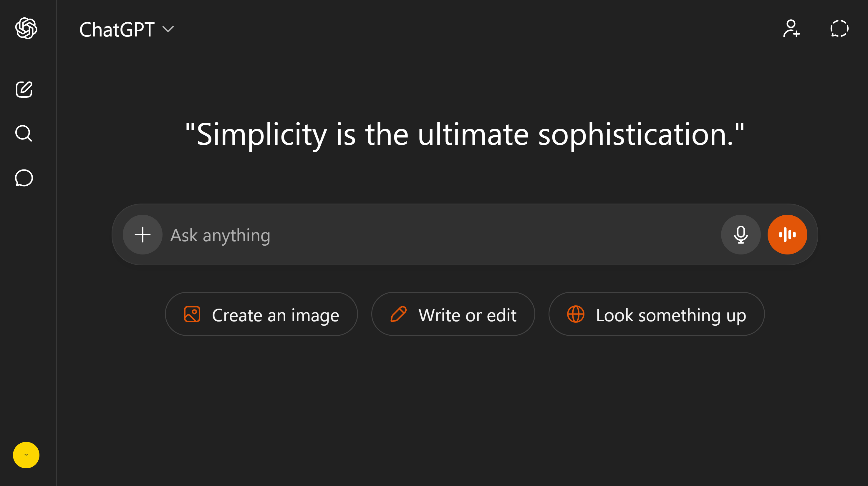Focus the Ask anything input field
This screenshot has height=486, width=868.
441,234
